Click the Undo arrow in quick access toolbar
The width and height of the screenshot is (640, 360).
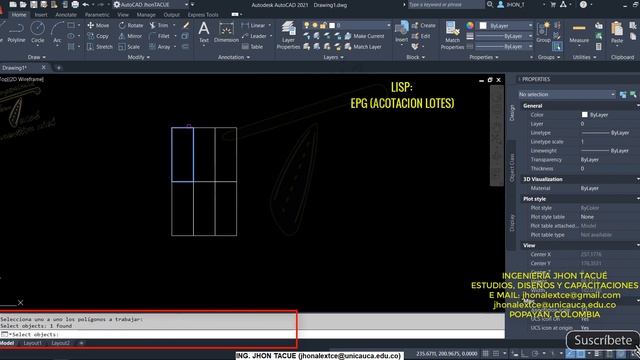[86, 4]
